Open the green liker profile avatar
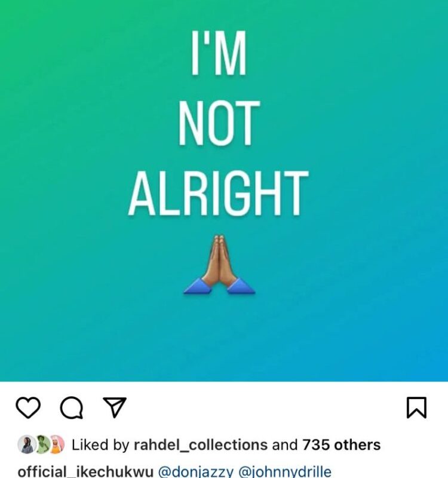Image resolution: width=448 pixels, height=478 pixels. pyautogui.click(x=42, y=444)
